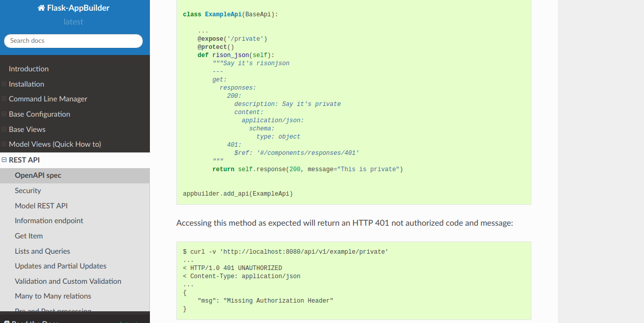Expand the Base Configuration section
Viewport: 644px width, 323px height.
click(x=4, y=114)
